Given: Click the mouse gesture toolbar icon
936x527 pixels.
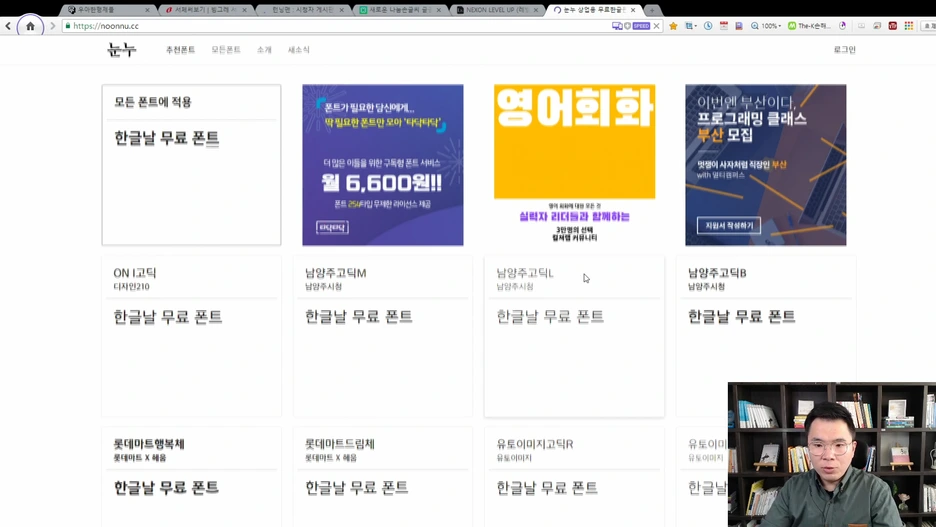Looking at the screenshot, I should click(x=843, y=26).
